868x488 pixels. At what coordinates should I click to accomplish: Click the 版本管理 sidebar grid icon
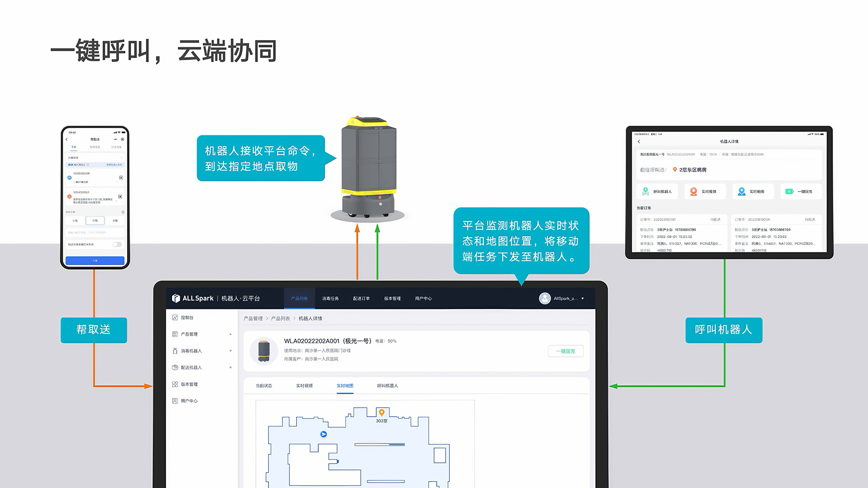click(175, 384)
